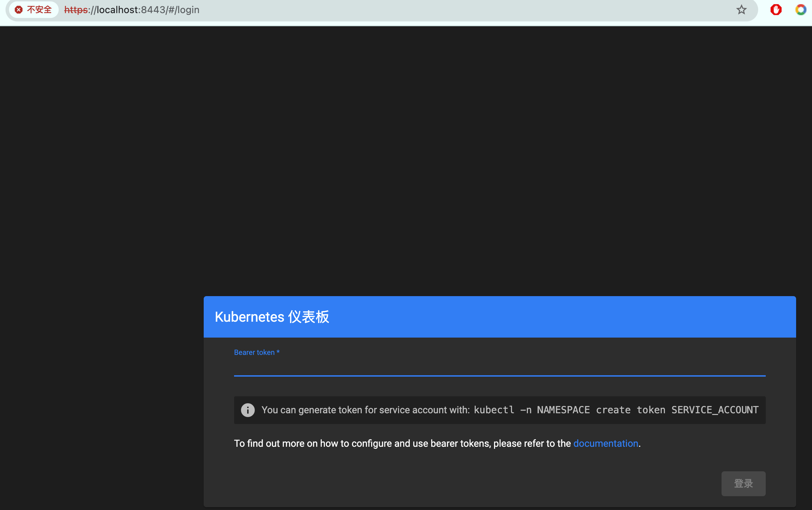
Task: Click the NAMESPACE placeholder in the kubectl hint
Action: click(x=563, y=410)
